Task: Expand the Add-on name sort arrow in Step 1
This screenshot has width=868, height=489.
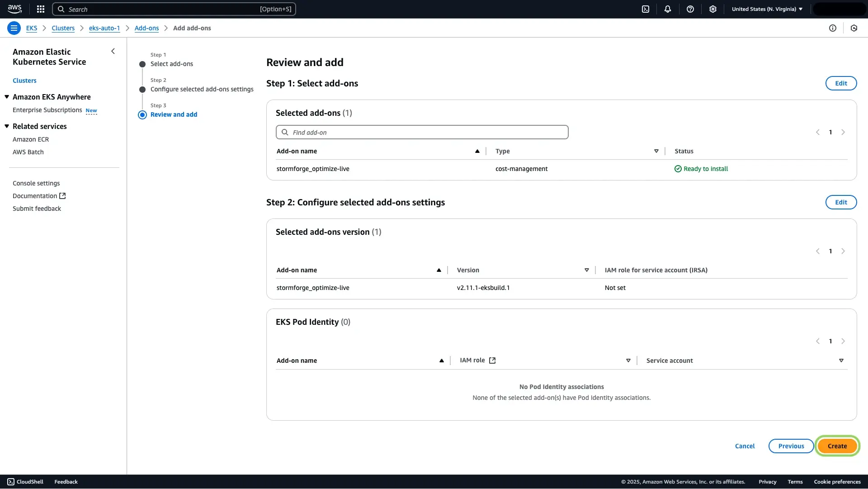Action: (477, 151)
